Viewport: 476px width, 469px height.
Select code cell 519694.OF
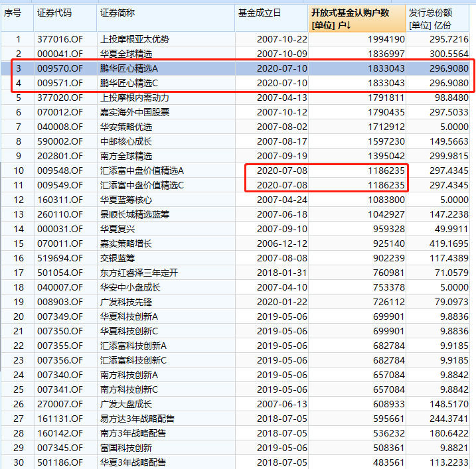[60, 258]
